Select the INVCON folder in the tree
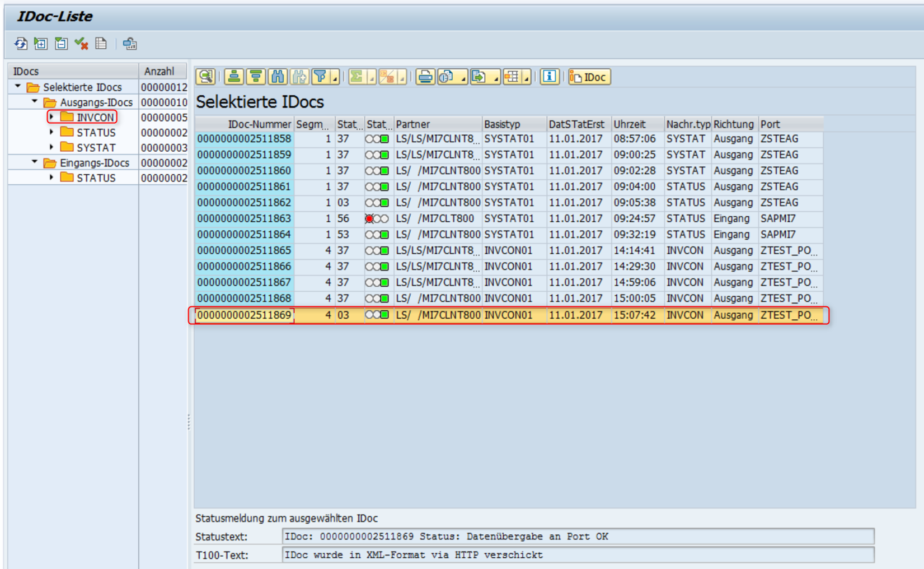Viewport: 924px width, 569px height. tap(88, 117)
